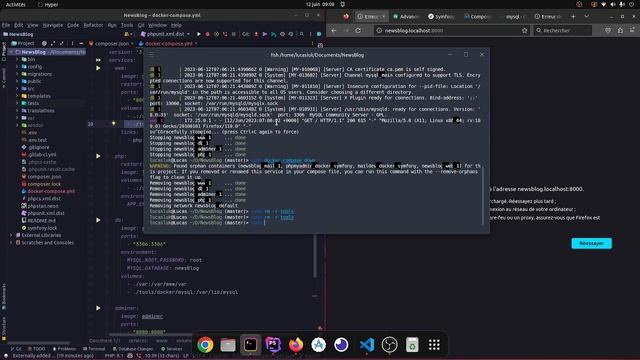Start the debug bug icon in PhpStorm toolbar
This screenshot has width=640, height=360.
tap(207, 34)
